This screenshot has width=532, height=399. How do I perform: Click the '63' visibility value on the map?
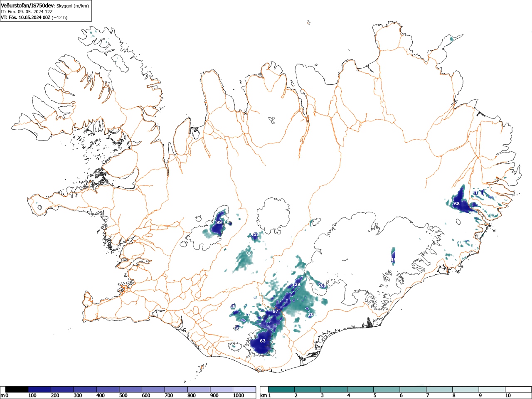coord(263,341)
